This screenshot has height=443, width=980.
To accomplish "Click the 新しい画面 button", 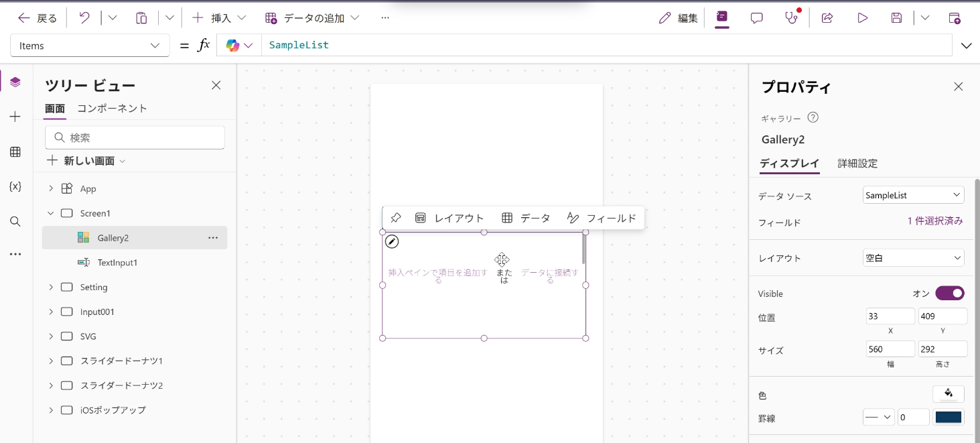I will 86,161.
